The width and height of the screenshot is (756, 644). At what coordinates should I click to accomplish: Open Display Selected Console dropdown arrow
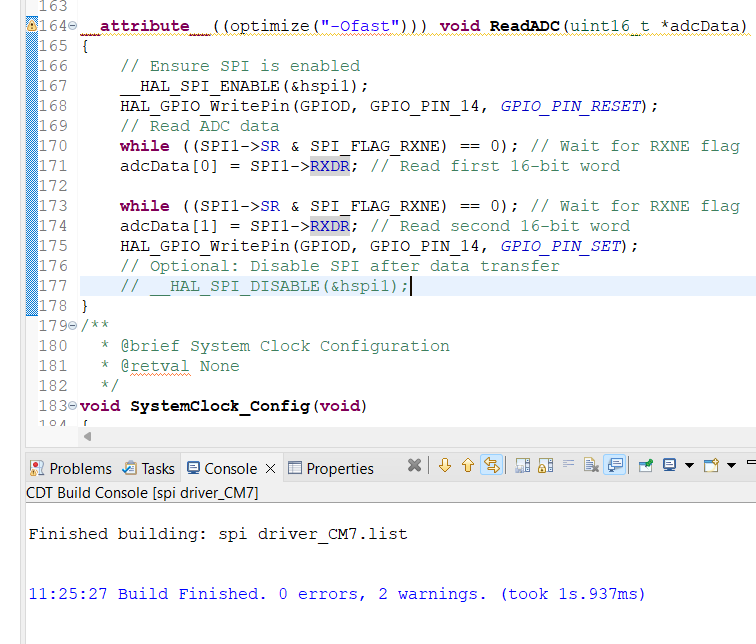(x=689, y=466)
